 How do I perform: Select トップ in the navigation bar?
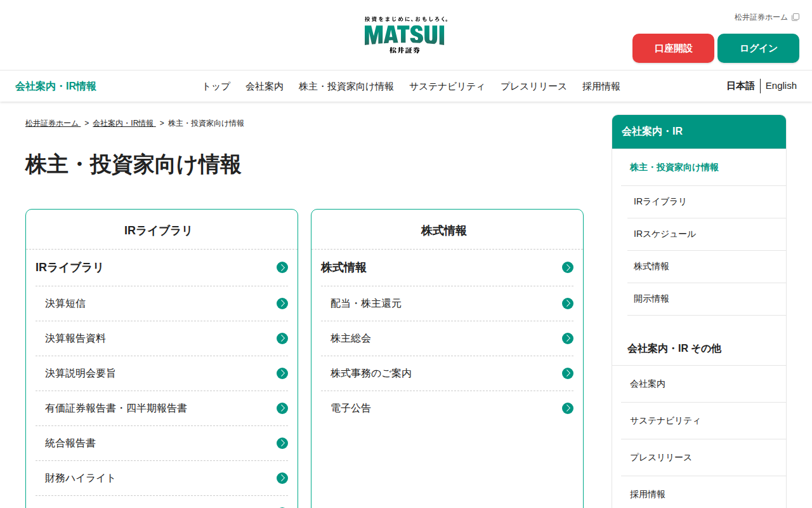pyautogui.click(x=216, y=86)
